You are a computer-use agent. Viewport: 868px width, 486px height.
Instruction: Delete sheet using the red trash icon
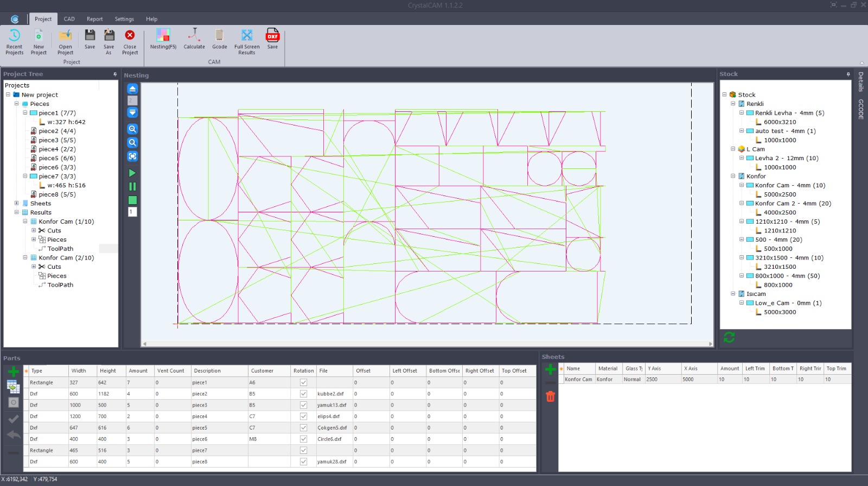(x=550, y=396)
